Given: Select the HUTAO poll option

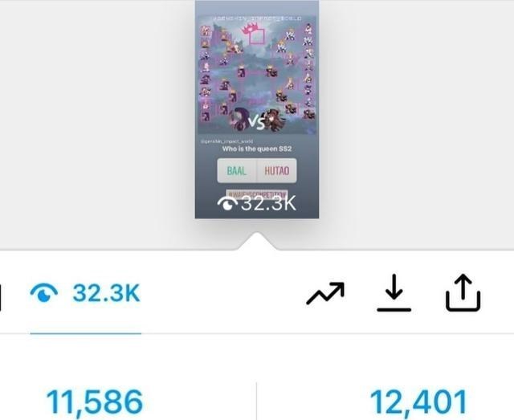Looking at the screenshot, I should [x=277, y=170].
